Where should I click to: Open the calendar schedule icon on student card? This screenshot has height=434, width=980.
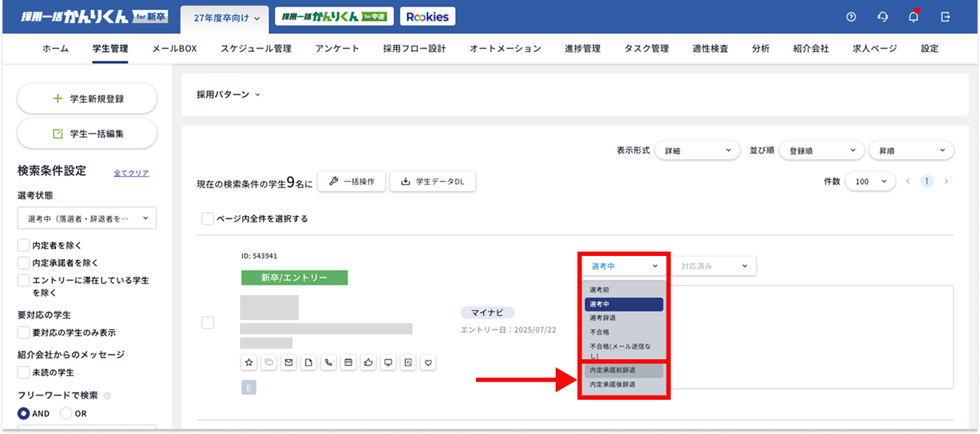click(x=348, y=362)
